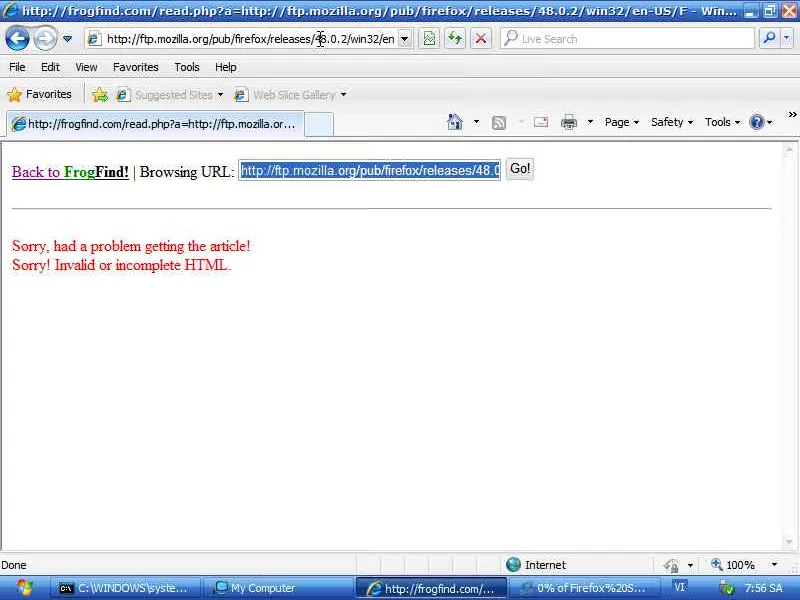Screen dimensions: 800x600
Task: Click the red Stop loading icon
Action: point(481,39)
